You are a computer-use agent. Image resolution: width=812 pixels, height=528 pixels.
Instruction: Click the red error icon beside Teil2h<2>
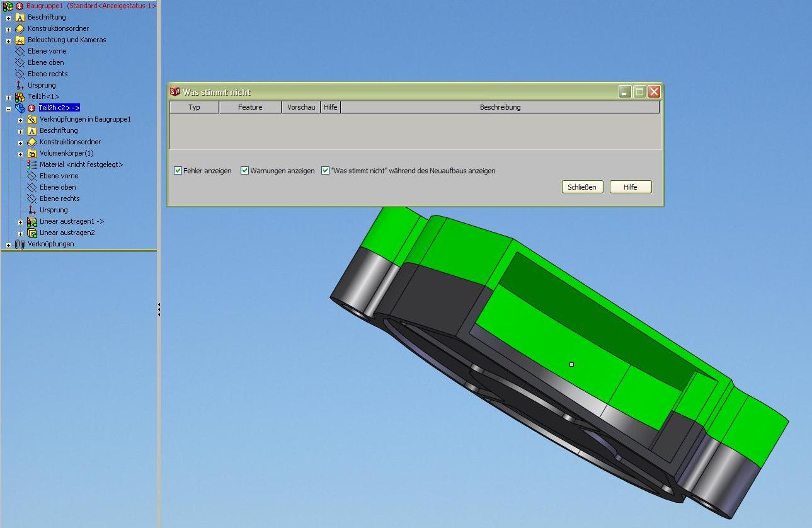(x=31, y=108)
